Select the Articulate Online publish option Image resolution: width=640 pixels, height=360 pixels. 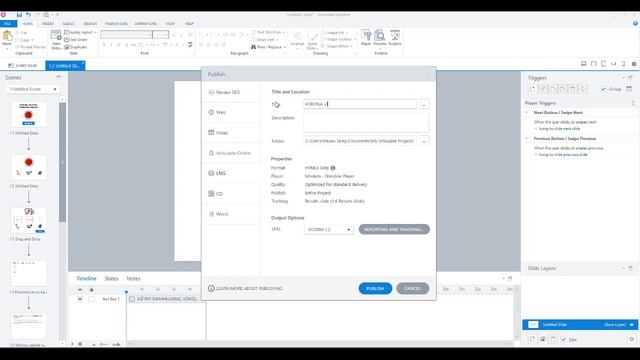coord(231,153)
